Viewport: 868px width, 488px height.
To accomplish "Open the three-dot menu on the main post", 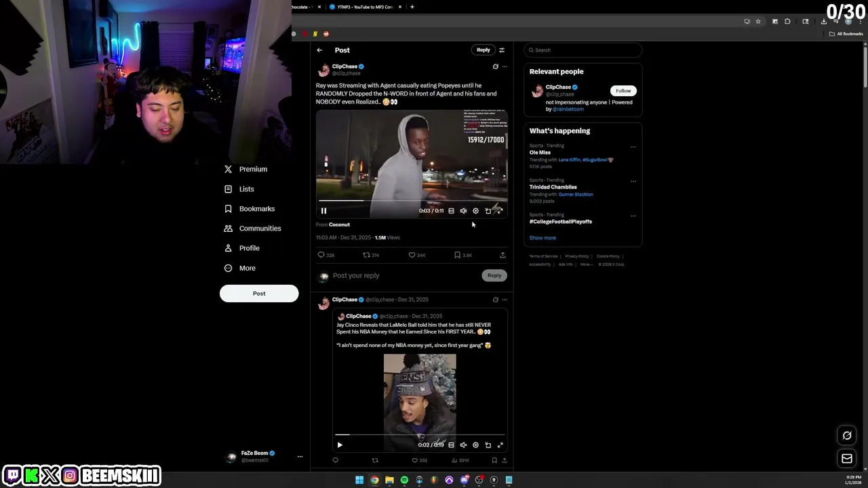I will [x=505, y=66].
